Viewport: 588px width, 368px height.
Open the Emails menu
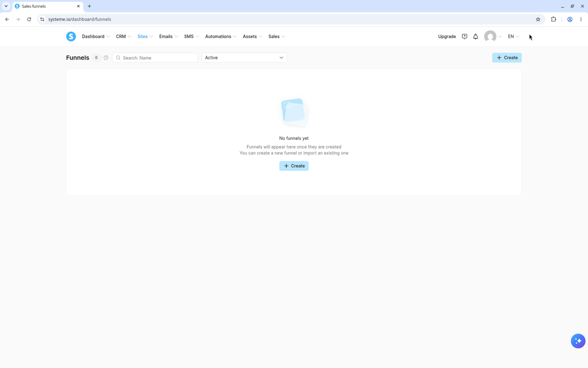coord(169,36)
